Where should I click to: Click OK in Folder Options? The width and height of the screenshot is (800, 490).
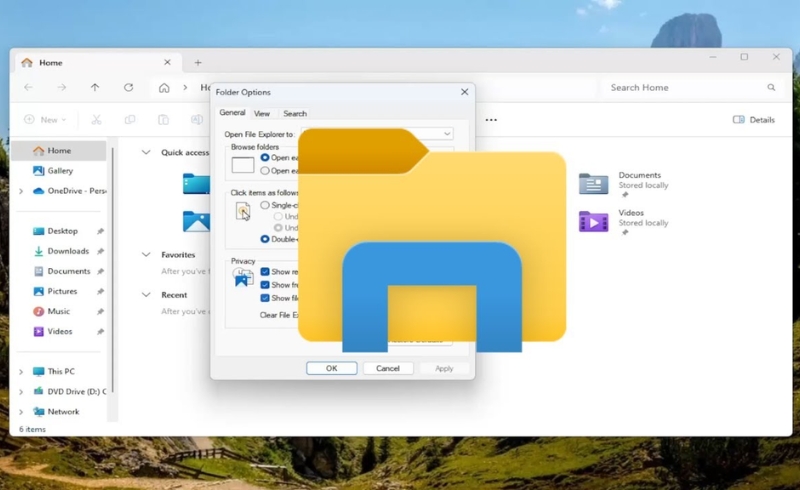(x=332, y=368)
